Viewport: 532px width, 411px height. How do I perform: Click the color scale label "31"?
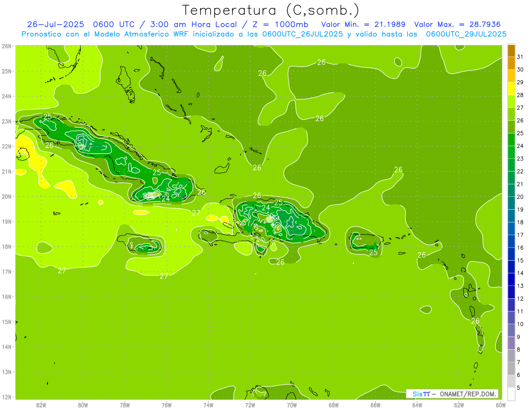(x=520, y=56)
